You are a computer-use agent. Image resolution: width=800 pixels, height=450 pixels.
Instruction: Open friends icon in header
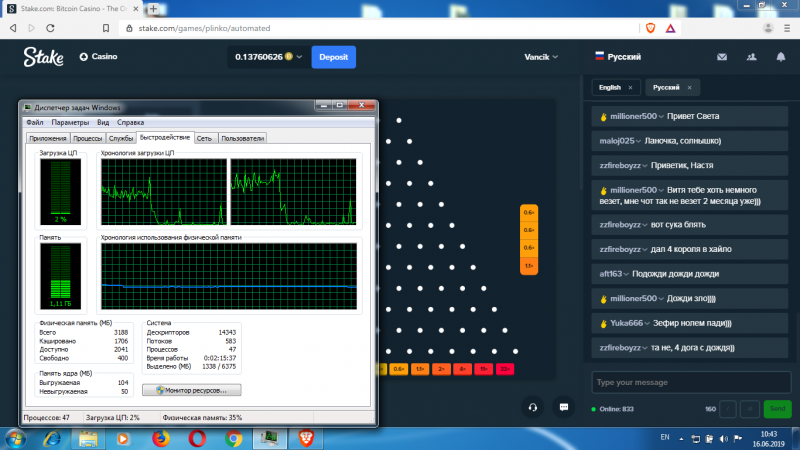(752, 57)
